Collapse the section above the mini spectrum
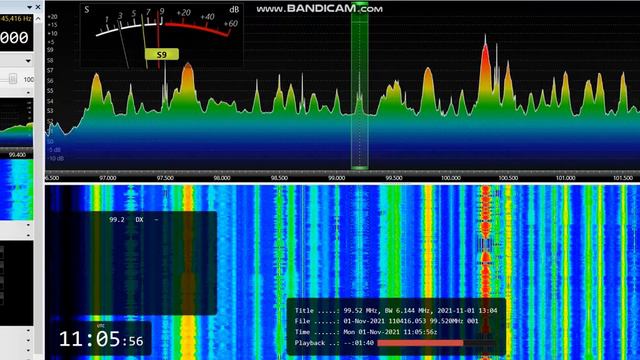This screenshot has height=360, width=640. pyautogui.click(x=28, y=93)
